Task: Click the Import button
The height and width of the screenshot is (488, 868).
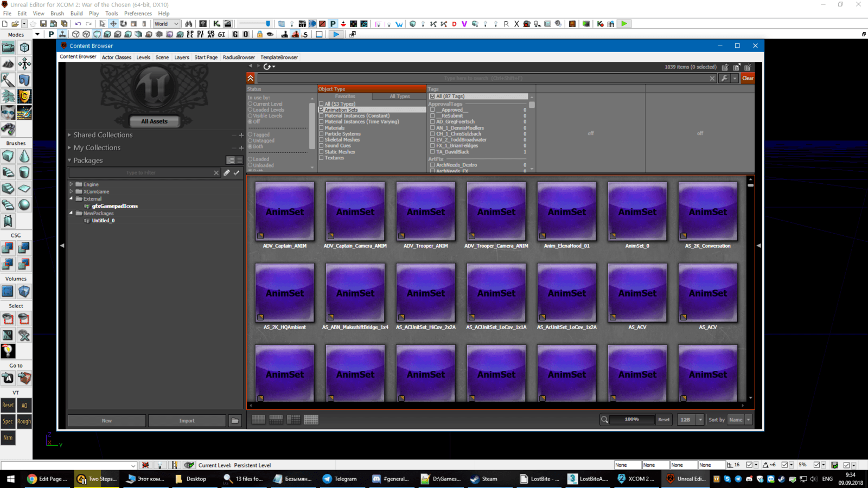Action: (x=187, y=421)
